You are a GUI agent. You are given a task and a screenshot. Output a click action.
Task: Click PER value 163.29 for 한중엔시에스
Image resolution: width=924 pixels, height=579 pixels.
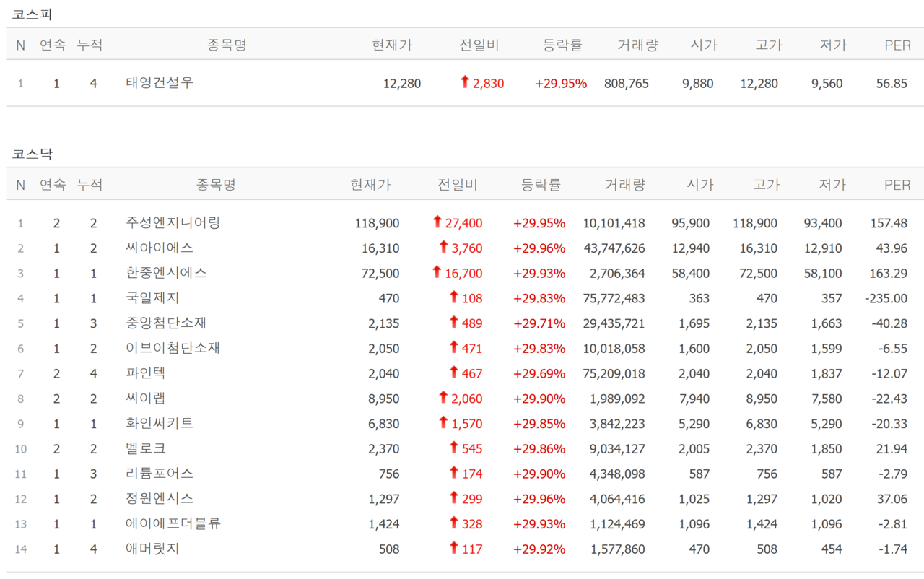889,274
